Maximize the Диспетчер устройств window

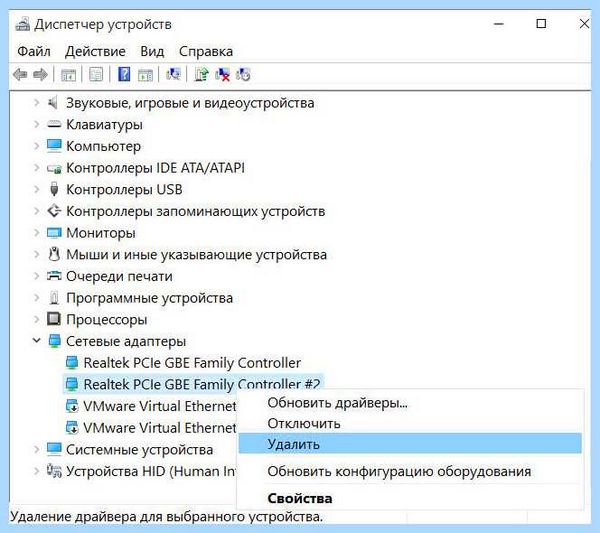541,24
